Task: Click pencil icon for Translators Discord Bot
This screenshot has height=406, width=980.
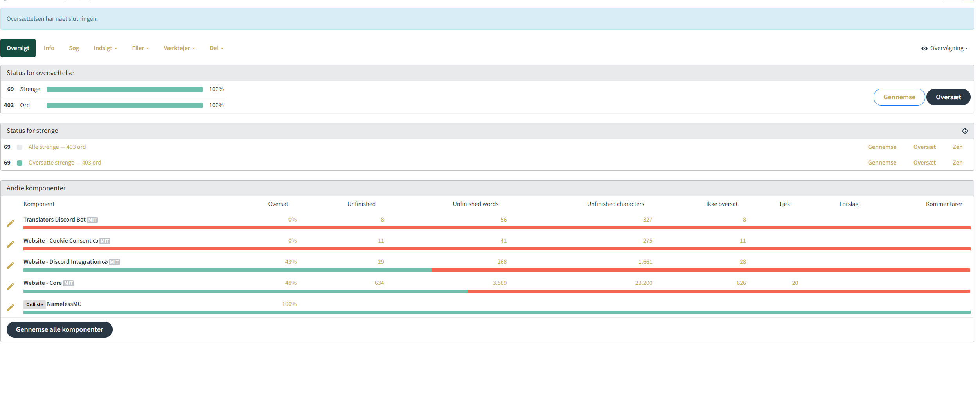Action: tap(11, 223)
